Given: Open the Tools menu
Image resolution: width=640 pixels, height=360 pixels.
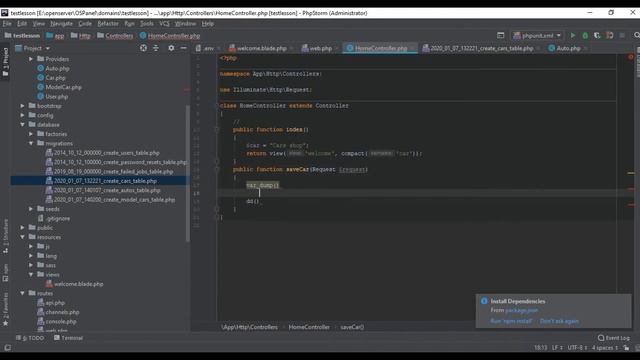Looking at the screenshot, I should tap(147, 24).
